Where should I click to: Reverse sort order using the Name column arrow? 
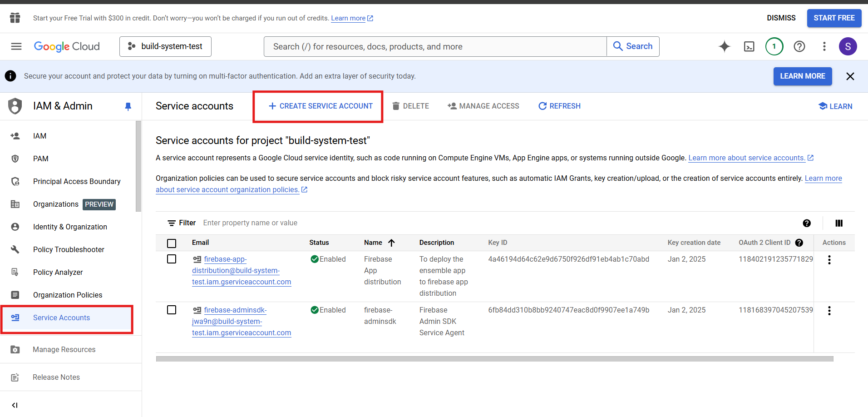392,243
